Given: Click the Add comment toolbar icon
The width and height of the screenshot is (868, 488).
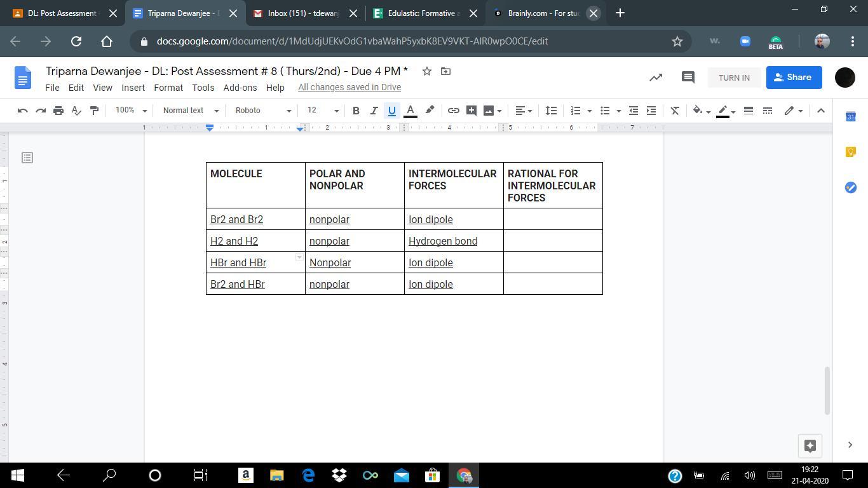Looking at the screenshot, I should tap(471, 111).
